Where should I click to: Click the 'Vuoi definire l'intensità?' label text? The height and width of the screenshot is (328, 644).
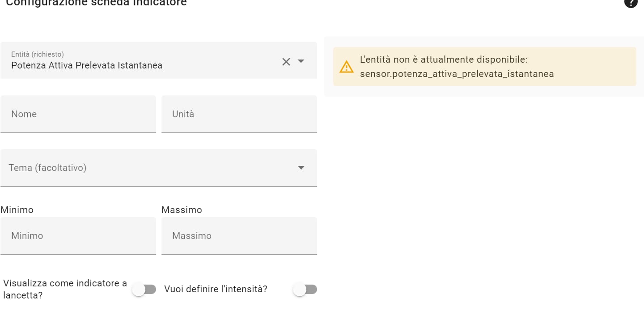216,289
